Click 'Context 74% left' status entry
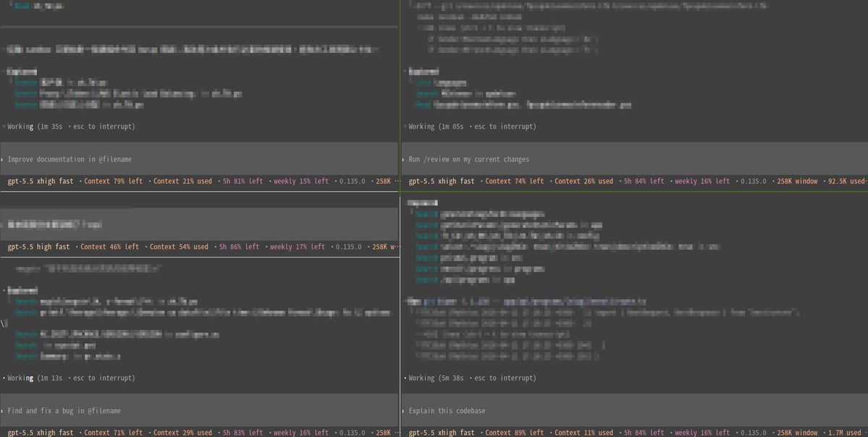The width and height of the screenshot is (868, 437). tap(514, 182)
